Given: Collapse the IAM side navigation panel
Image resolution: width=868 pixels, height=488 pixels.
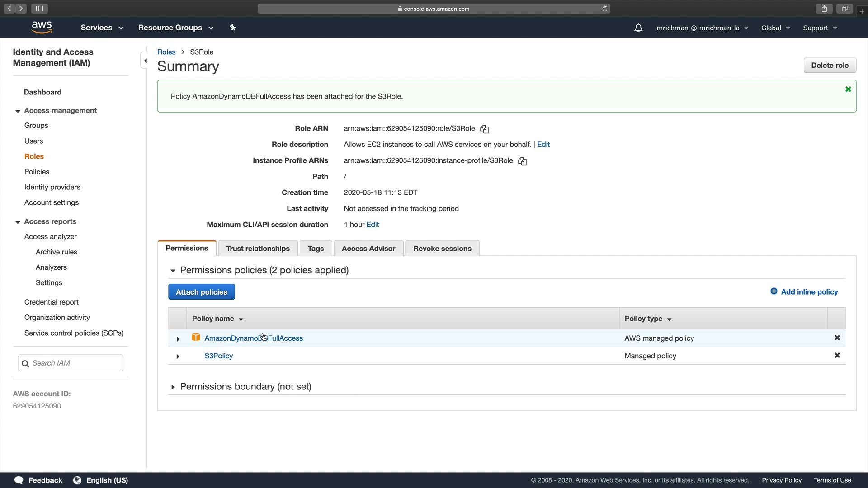Looking at the screenshot, I should (145, 61).
